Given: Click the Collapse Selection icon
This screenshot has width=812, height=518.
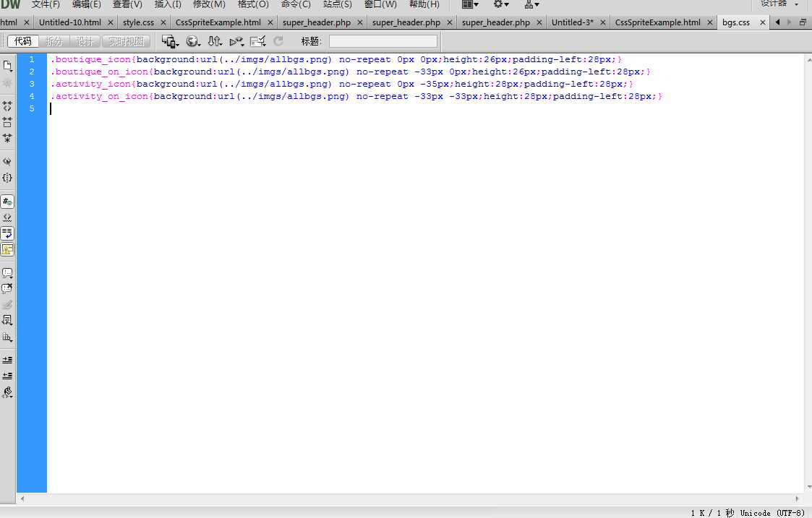Looking at the screenshot, I should tap(7, 122).
